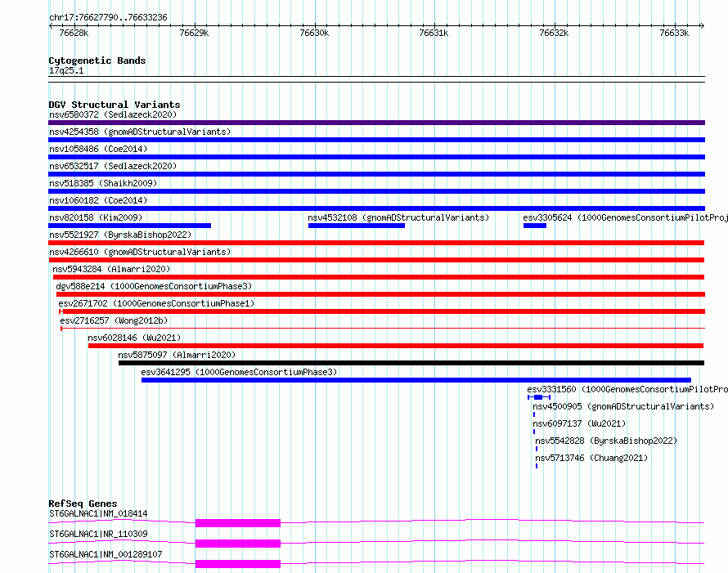Screen dimensions: 728x573
Task: Open nsv5542828 (ByrskaBishop2022) label
Action: click(x=606, y=441)
